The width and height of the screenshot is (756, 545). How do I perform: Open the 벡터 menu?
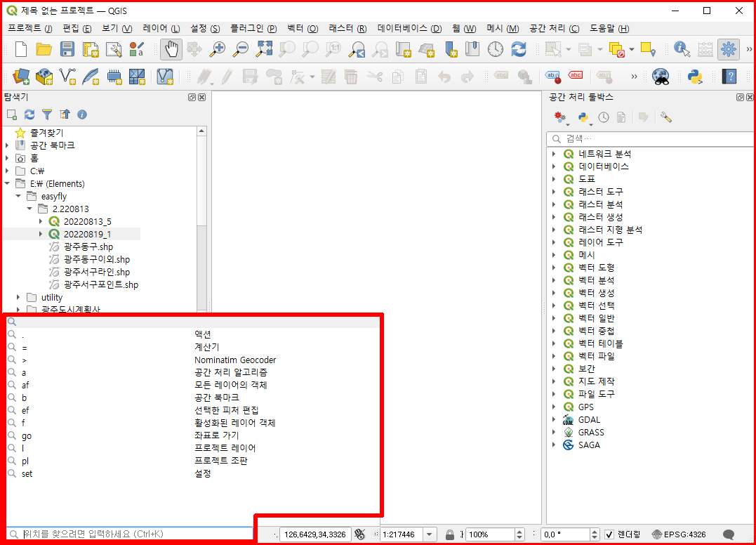[303, 29]
